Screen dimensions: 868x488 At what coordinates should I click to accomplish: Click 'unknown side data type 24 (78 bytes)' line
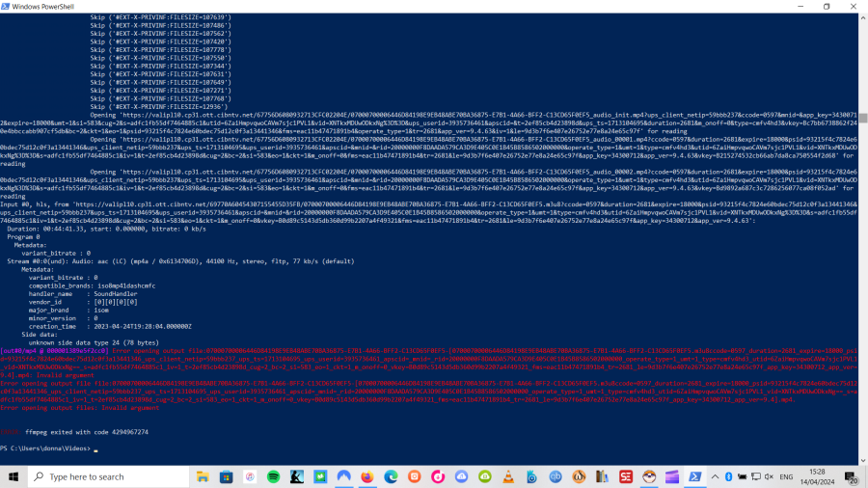[x=94, y=342]
